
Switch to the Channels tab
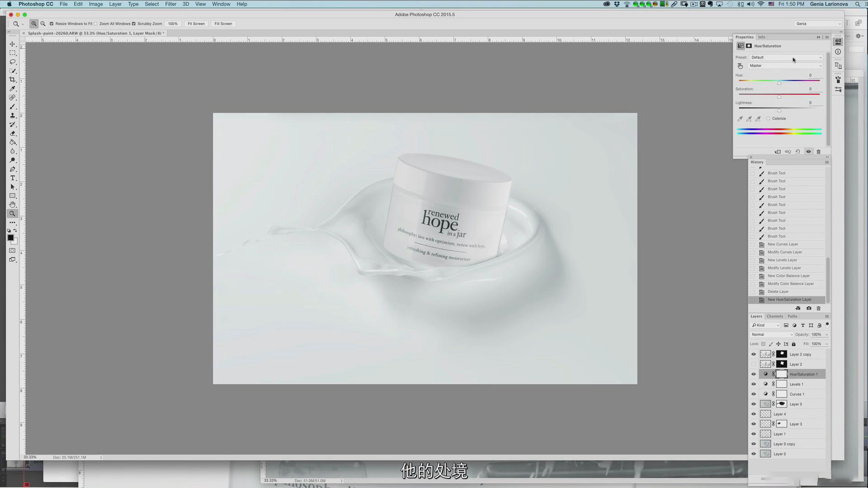pyautogui.click(x=774, y=316)
